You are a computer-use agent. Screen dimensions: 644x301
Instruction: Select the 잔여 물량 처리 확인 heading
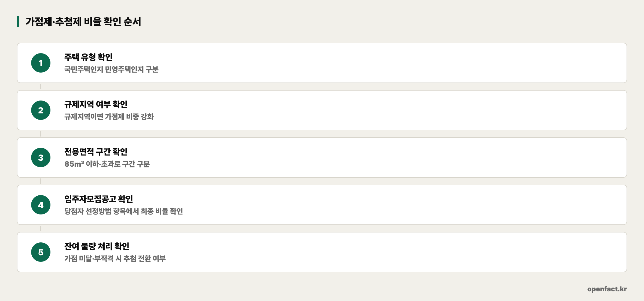97,246
